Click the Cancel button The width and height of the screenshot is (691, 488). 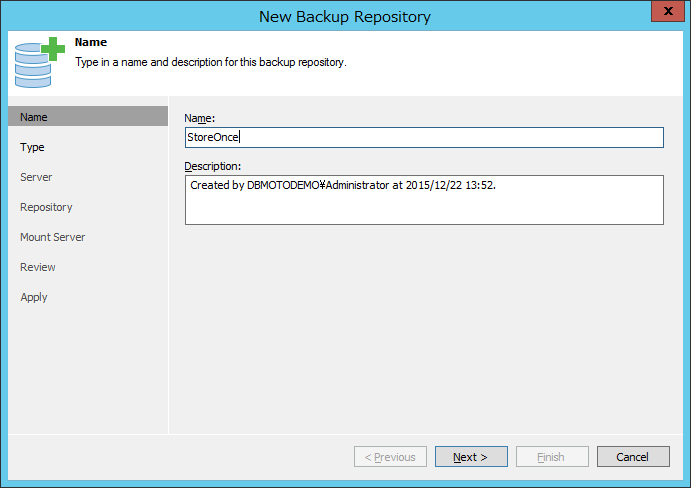(x=633, y=457)
